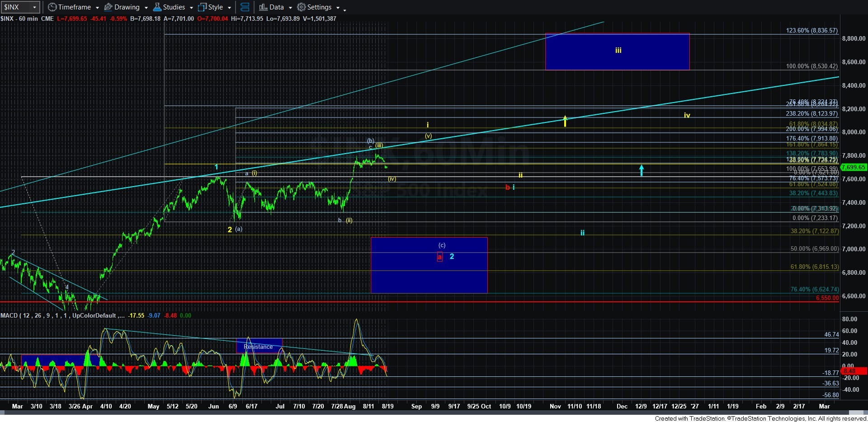The height and width of the screenshot is (422, 868).
Task: Click the MACD level label 46.74
Action: (831, 335)
